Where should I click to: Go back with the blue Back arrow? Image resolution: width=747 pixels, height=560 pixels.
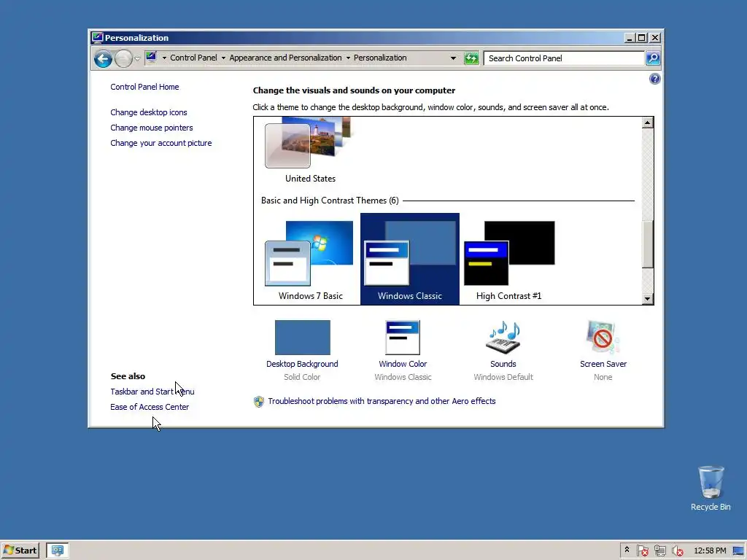pyautogui.click(x=103, y=58)
